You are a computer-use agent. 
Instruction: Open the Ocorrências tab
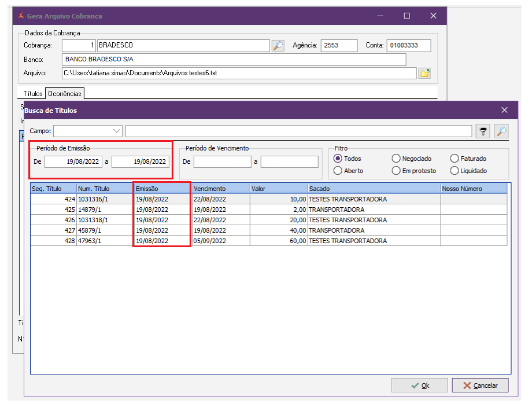[65, 93]
